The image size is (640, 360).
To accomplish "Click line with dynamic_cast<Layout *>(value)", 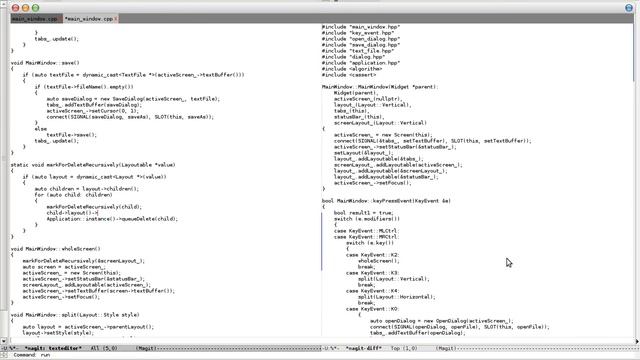I will point(94,177).
